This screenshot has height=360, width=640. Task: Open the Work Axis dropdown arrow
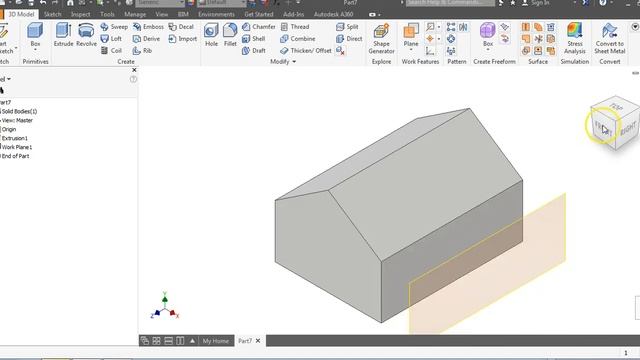pos(439,27)
